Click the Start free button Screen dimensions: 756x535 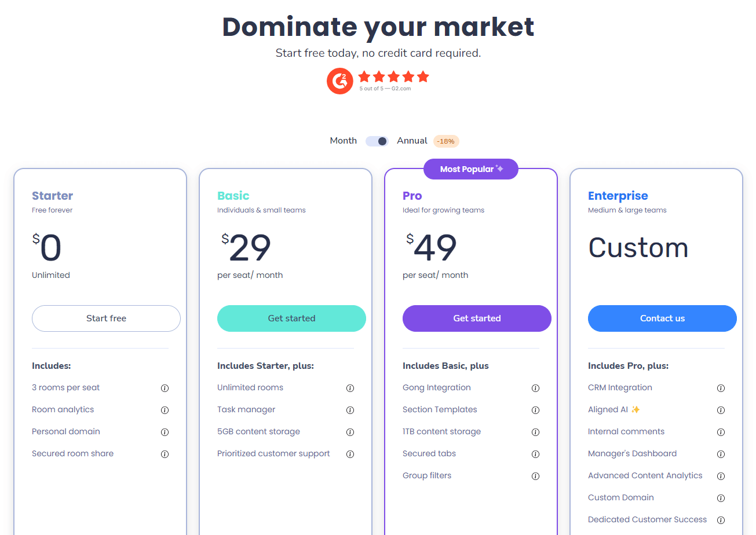click(x=106, y=318)
